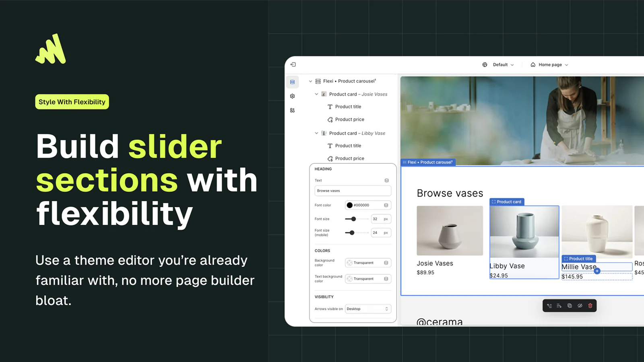Click the heading text field showing Browse vases
The image size is (644, 362).
[x=352, y=190]
